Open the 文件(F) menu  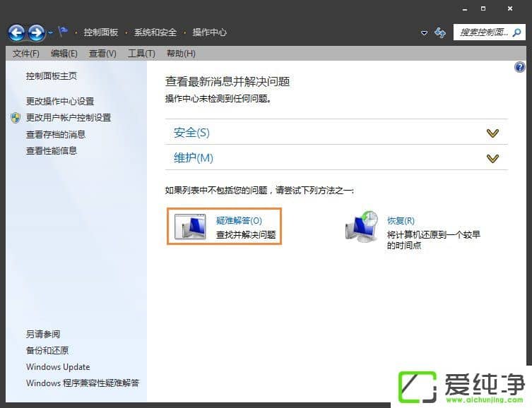click(26, 54)
